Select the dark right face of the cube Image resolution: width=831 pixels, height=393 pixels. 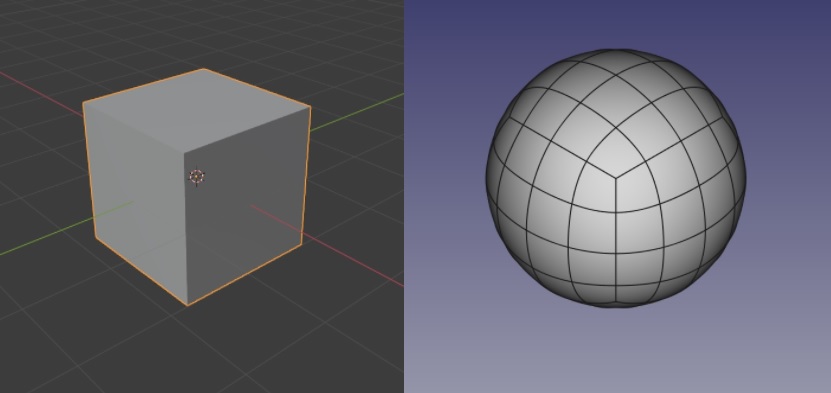pos(247,207)
